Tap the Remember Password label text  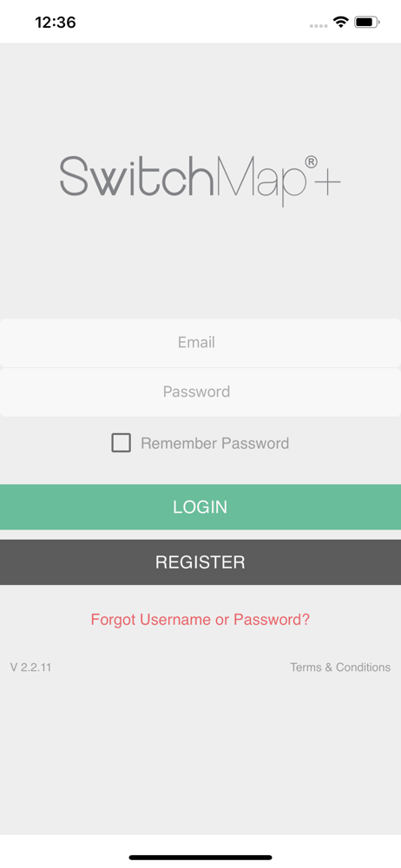tap(215, 444)
